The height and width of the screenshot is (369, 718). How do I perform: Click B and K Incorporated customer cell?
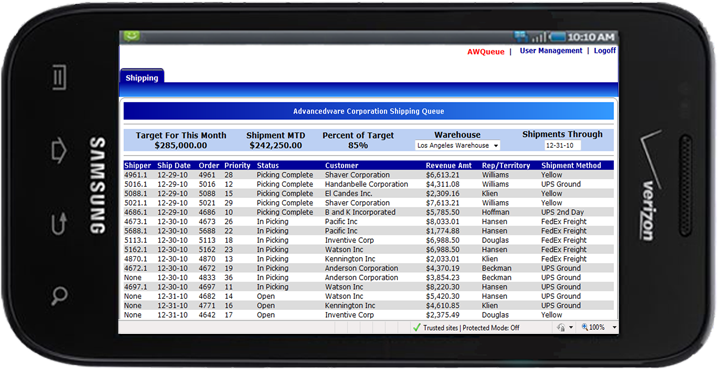tap(360, 212)
